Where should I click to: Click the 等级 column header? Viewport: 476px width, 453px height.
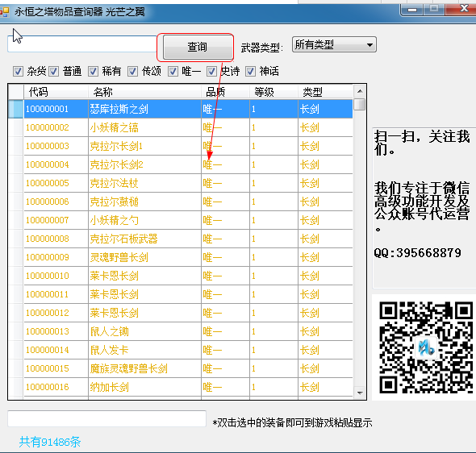(x=273, y=92)
